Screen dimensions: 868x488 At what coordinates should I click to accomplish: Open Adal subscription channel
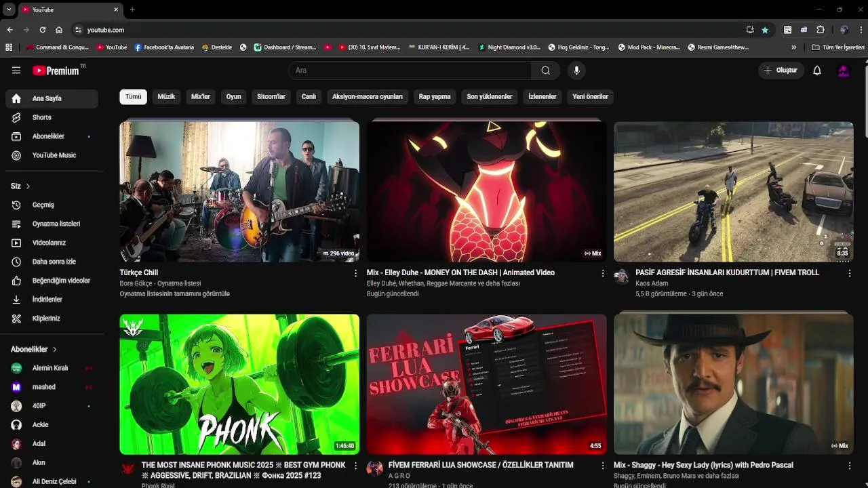click(52, 444)
